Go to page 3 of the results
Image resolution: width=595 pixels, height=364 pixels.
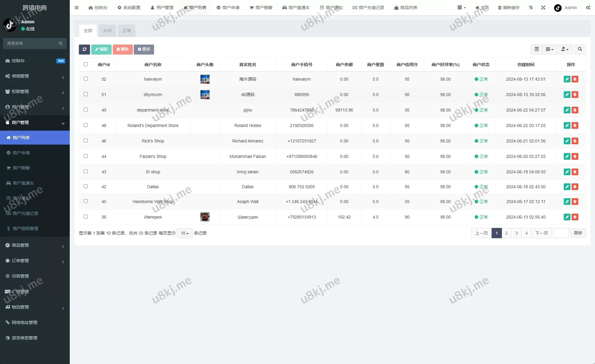click(x=516, y=233)
